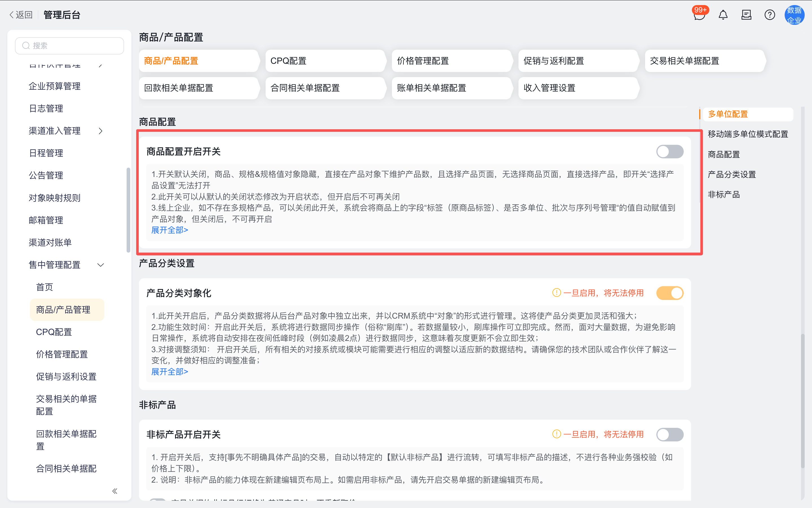Open 日志管理 in sidebar
The width and height of the screenshot is (812, 508).
coord(46,109)
